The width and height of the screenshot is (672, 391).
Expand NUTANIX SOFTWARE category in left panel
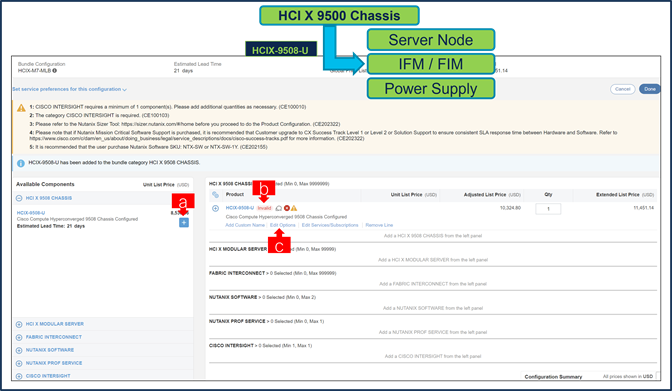click(19, 350)
